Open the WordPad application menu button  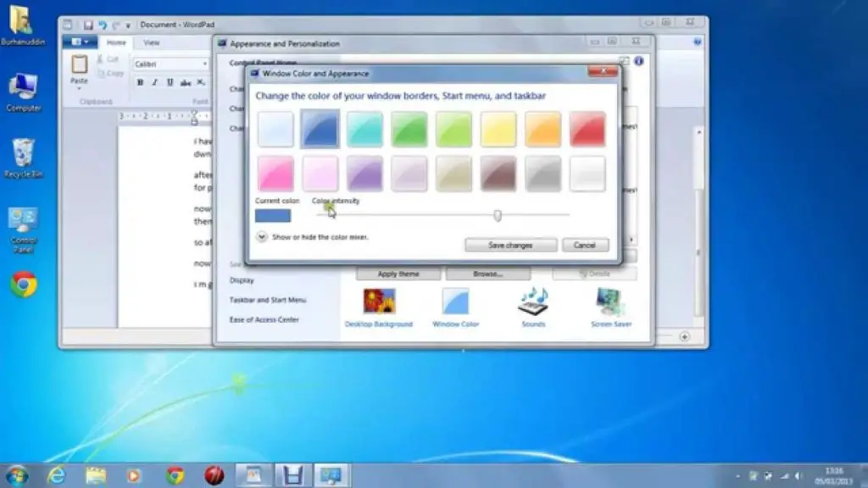(80, 42)
